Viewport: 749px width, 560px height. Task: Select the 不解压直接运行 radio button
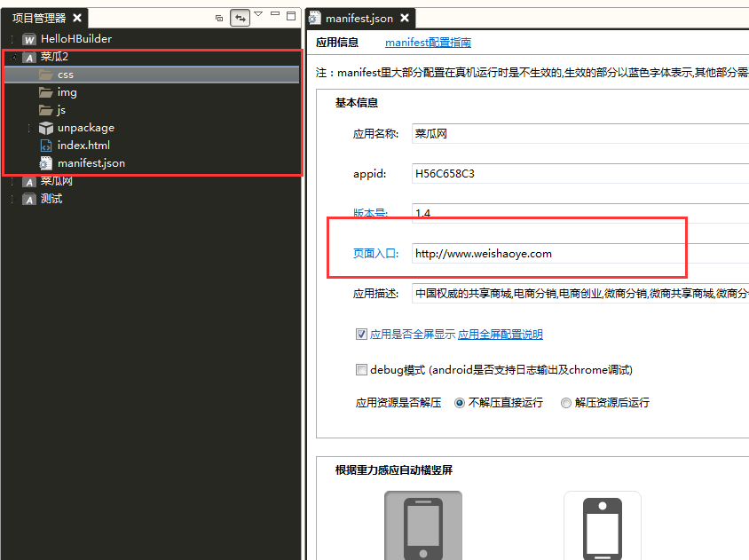point(460,403)
